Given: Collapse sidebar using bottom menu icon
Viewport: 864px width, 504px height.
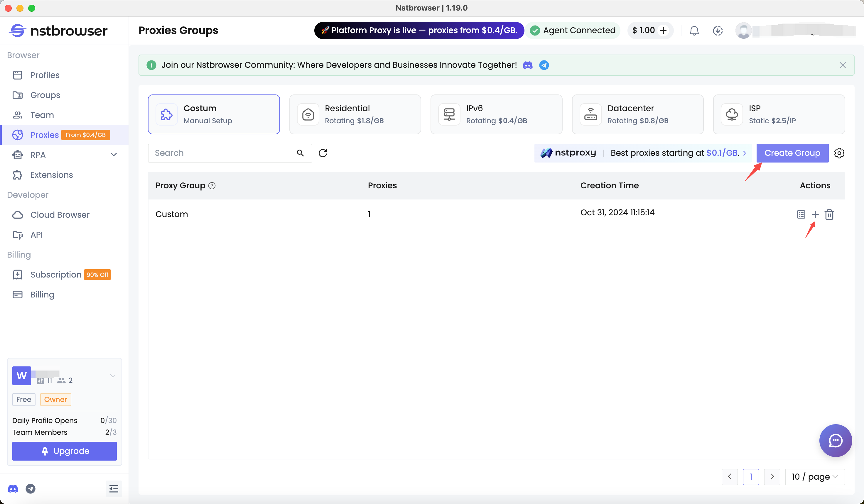Looking at the screenshot, I should [114, 488].
